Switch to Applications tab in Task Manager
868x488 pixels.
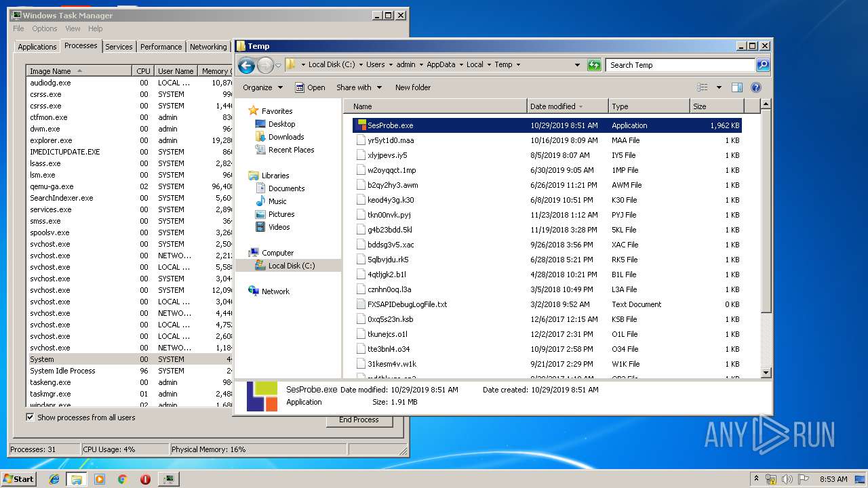pyautogui.click(x=37, y=47)
